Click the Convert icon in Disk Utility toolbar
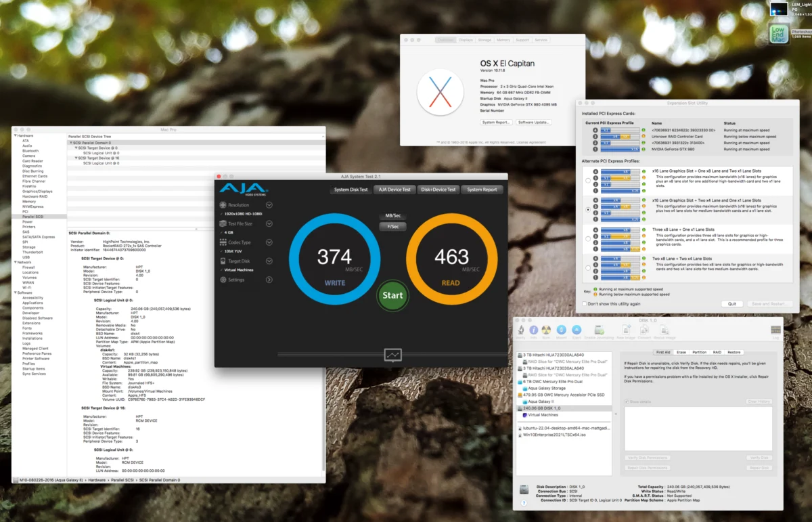Image resolution: width=812 pixels, height=522 pixels. (x=644, y=330)
